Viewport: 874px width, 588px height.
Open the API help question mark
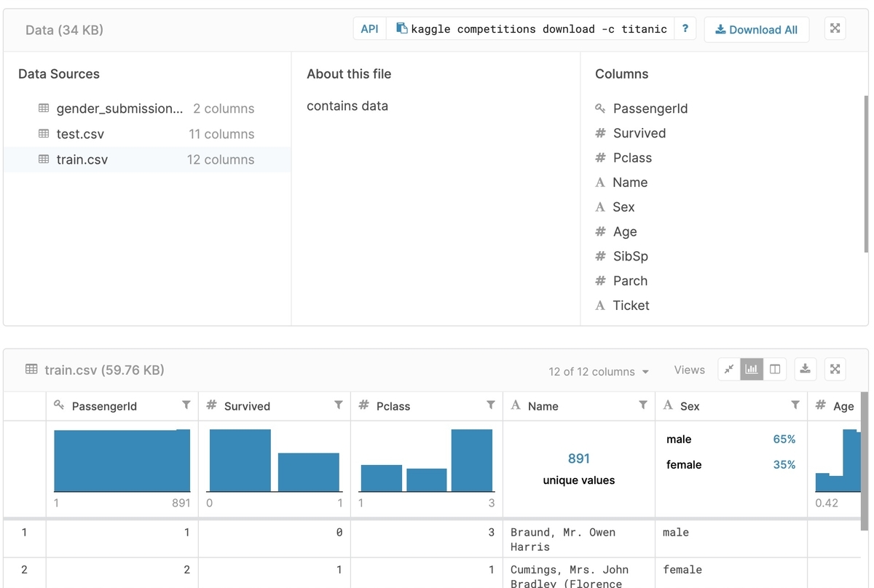pos(685,29)
